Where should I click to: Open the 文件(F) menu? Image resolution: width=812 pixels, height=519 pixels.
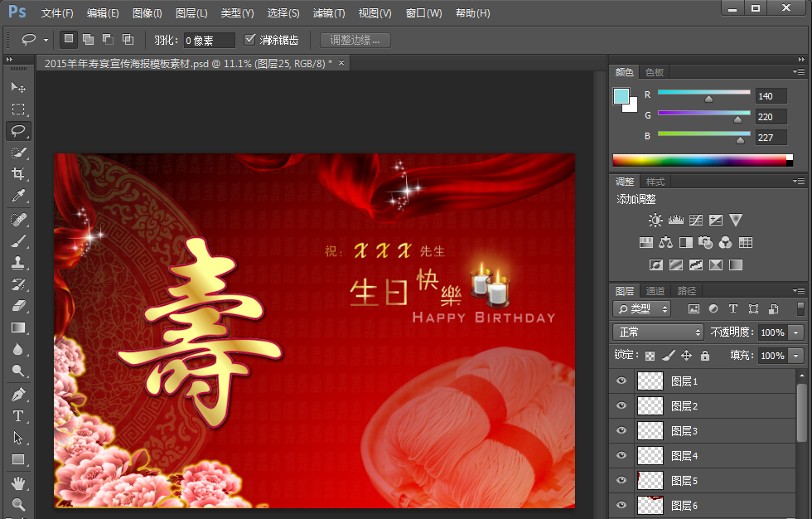tap(57, 13)
